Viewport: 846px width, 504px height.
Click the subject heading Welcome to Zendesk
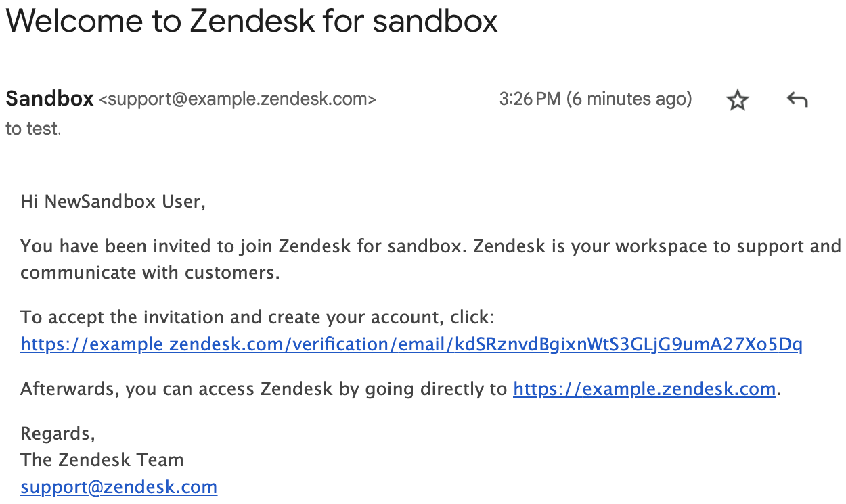(x=252, y=21)
